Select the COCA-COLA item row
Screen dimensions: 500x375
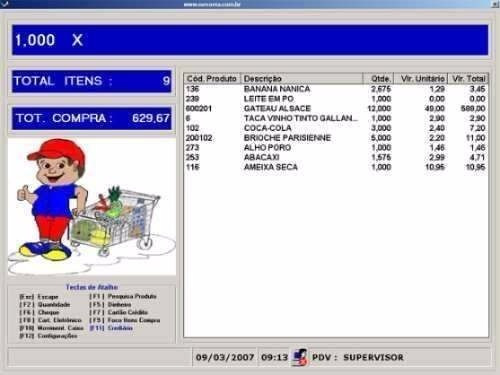tap(336, 128)
